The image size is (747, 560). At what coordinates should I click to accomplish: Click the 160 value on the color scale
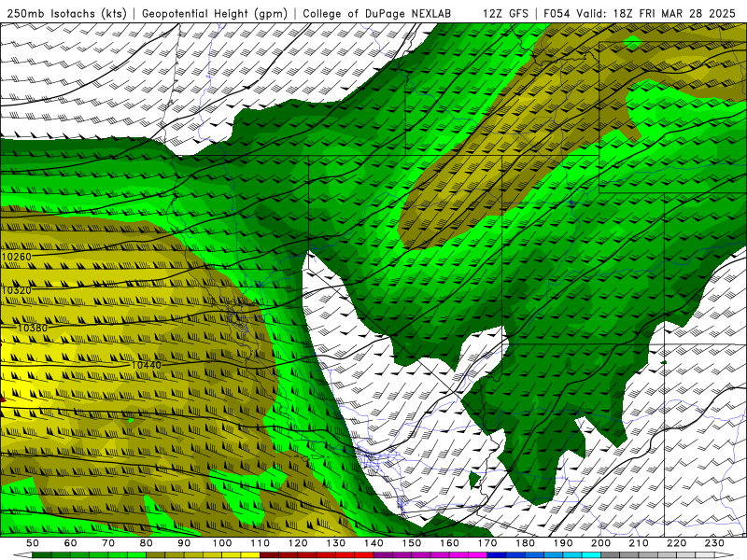(450, 543)
